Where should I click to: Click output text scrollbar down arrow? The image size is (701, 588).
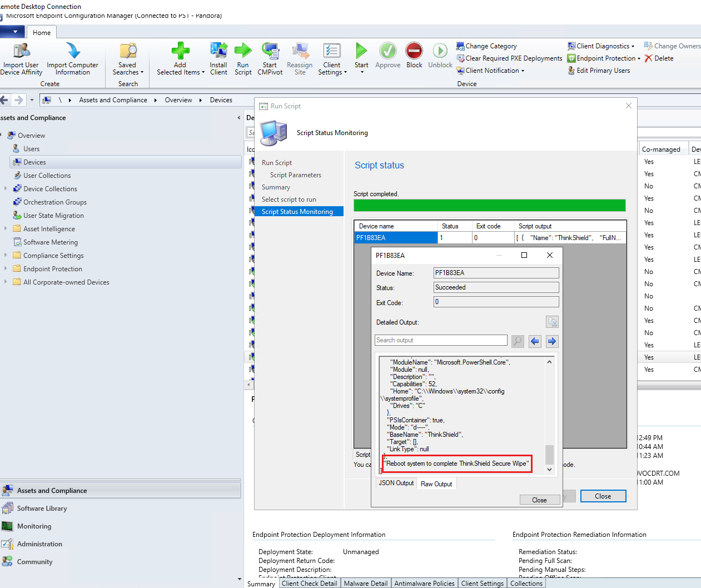coord(549,470)
